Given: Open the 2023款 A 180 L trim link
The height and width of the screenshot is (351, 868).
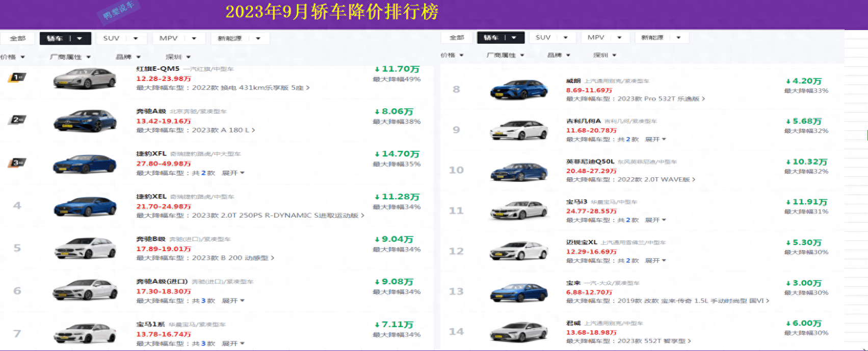Looking at the screenshot, I should (x=223, y=130).
